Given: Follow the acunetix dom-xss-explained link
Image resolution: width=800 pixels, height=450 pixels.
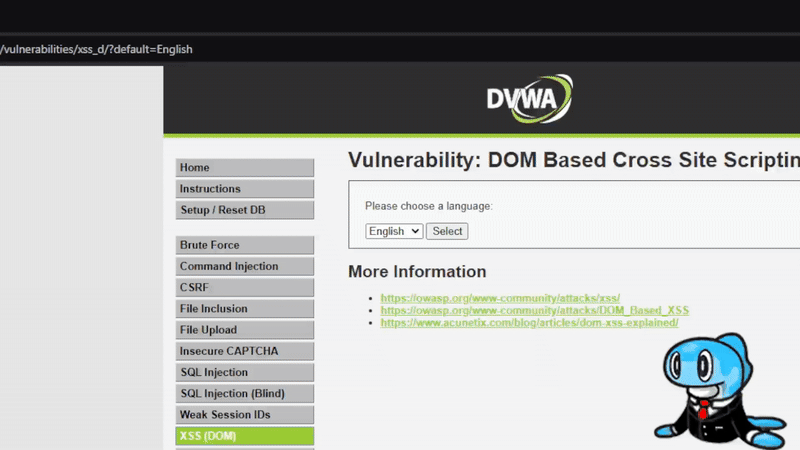Looking at the screenshot, I should [x=530, y=322].
